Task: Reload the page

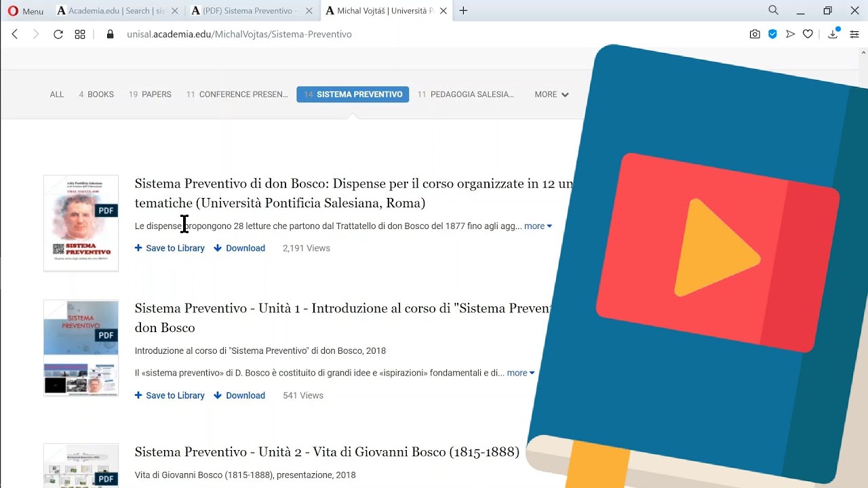Action: (58, 34)
